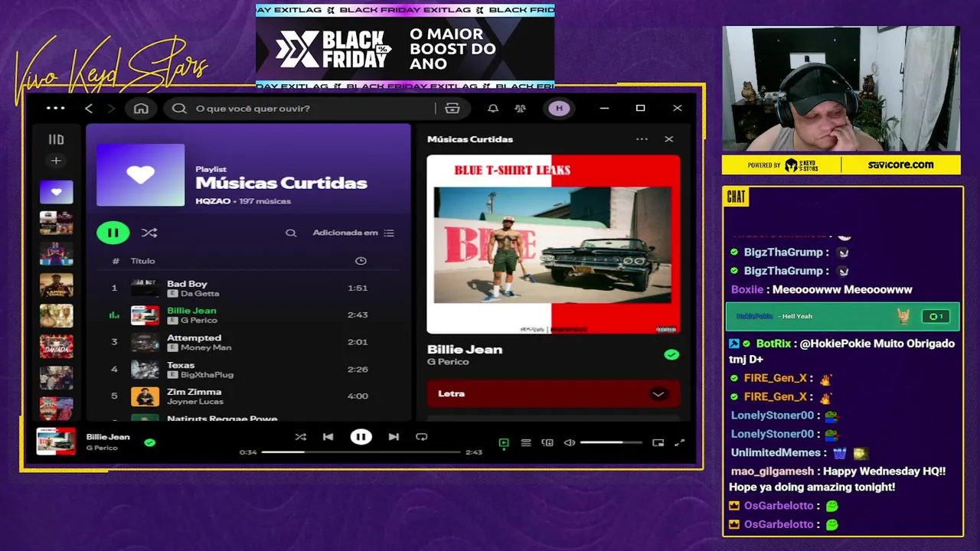Open the Spotify three-dots main menu
The image size is (980, 551).
56,108
